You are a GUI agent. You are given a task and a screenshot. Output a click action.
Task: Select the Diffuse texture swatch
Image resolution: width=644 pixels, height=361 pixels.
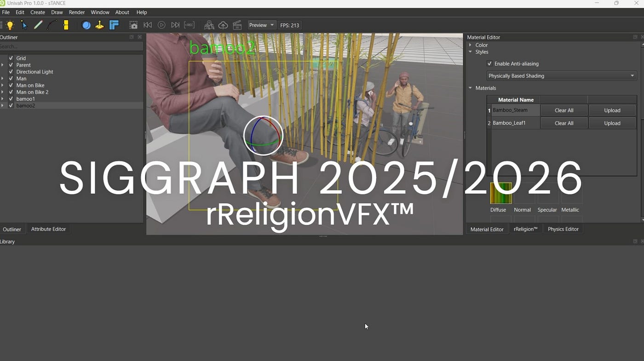click(501, 193)
